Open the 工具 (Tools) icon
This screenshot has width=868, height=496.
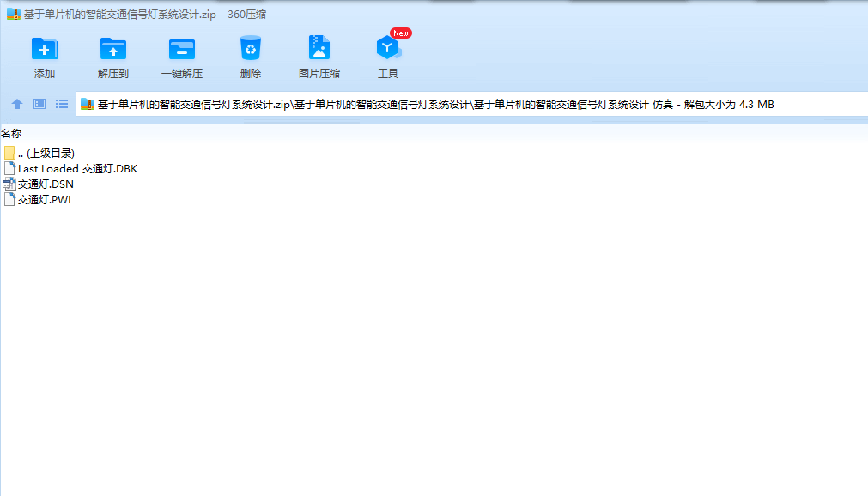coord(387,48)
